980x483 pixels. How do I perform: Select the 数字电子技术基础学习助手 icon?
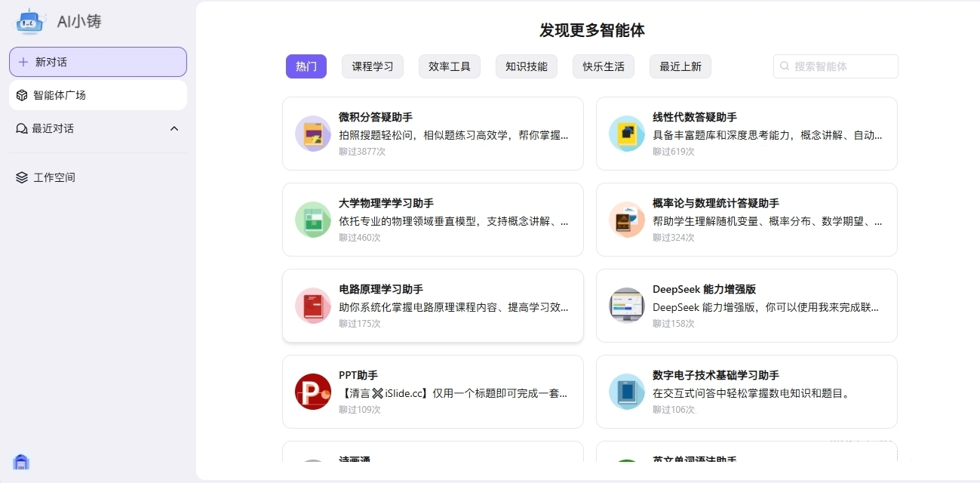click(627, 392)
